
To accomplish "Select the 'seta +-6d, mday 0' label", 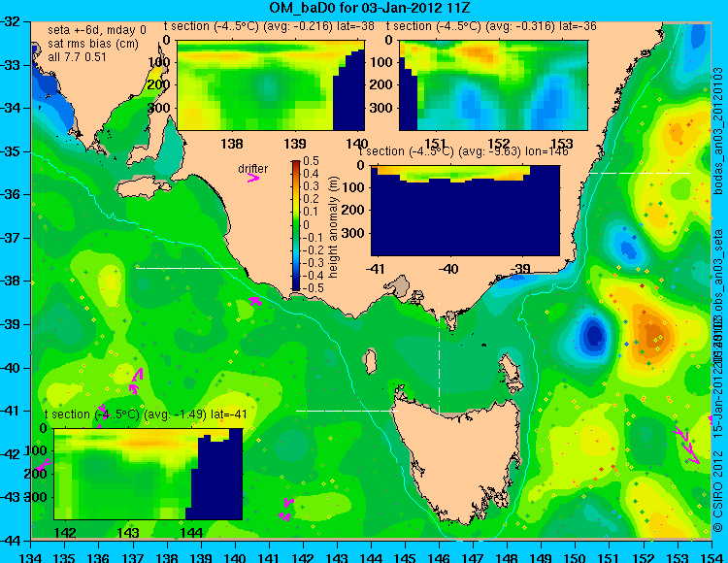I will tap(97, 30).
